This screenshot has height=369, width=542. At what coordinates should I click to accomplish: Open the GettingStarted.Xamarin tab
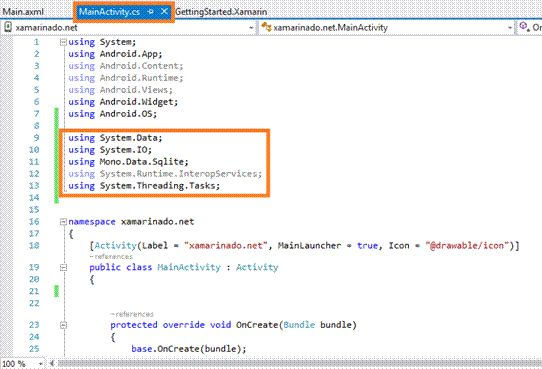[221, 12]
